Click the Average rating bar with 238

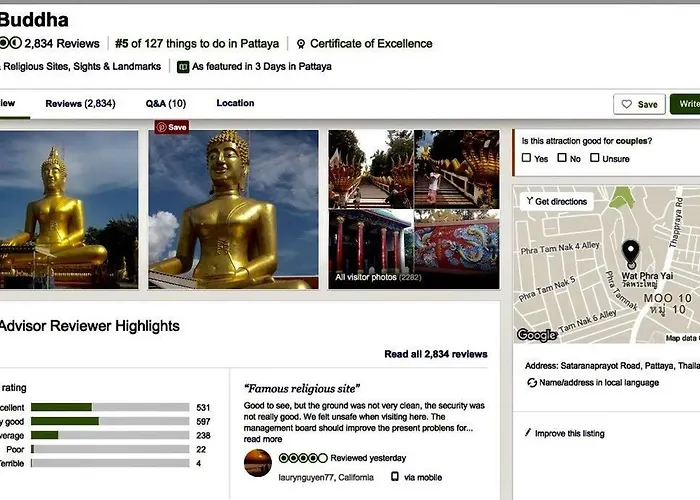tap(110, 435)
